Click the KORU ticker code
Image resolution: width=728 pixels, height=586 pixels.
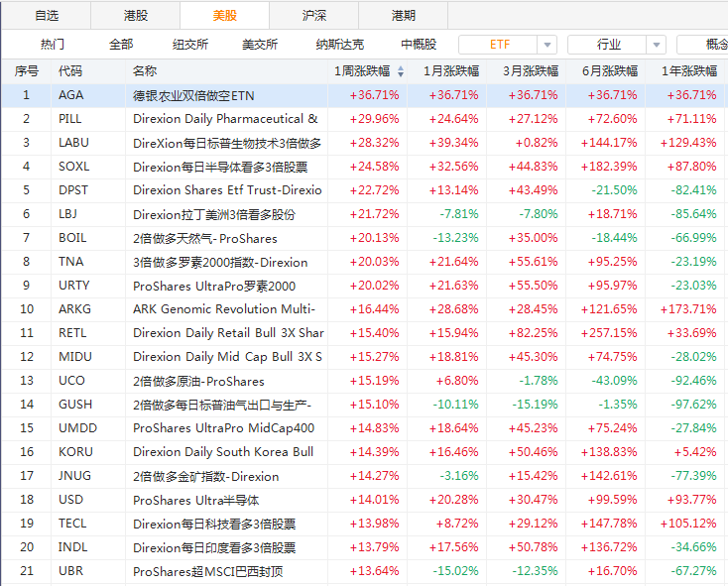click(75, 452)
